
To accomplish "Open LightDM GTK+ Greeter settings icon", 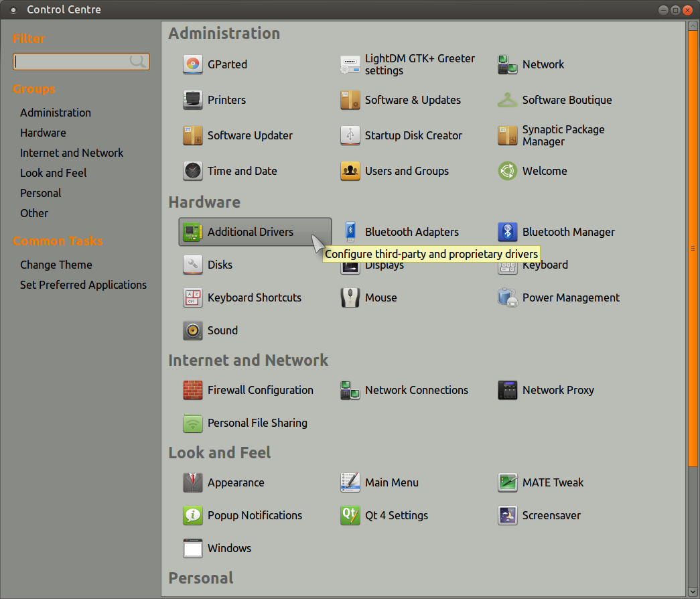I will tap(350, 64).
